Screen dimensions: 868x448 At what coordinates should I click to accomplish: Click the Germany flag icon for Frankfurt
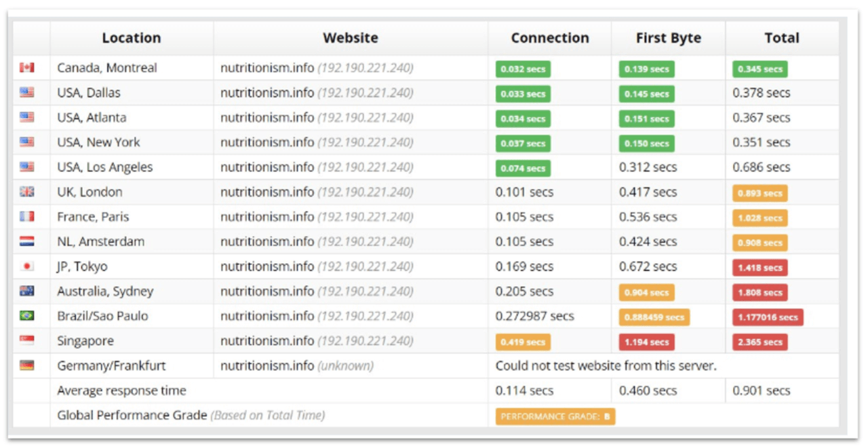pyautogui.click(x=27, y=365)
